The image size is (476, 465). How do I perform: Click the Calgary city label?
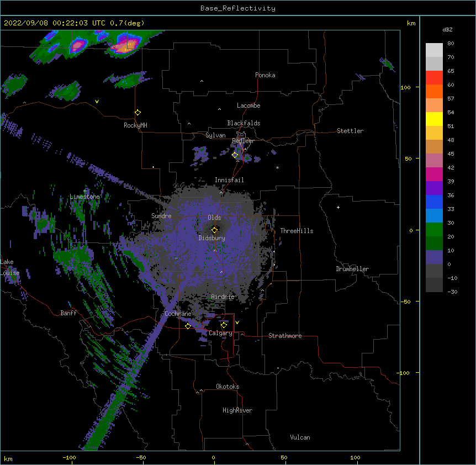point(221,333)
